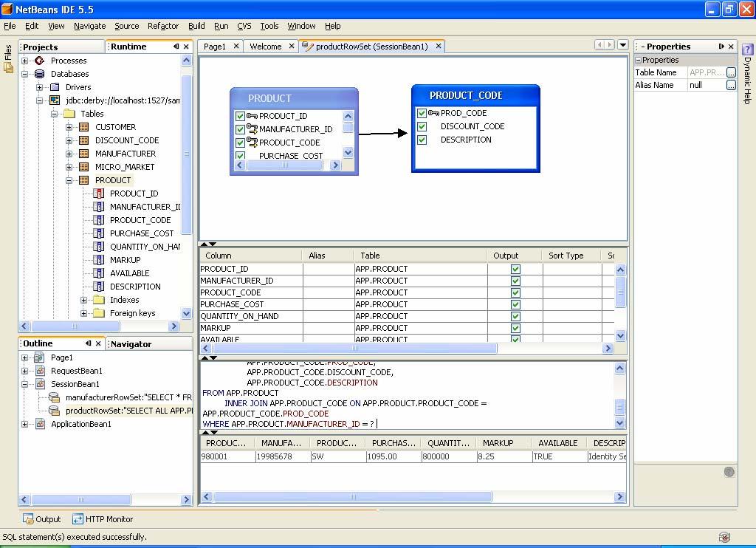The height and width of the screenshot is (548, 756).
Task: Open the Tools menu
Action: tap(269, 26)
